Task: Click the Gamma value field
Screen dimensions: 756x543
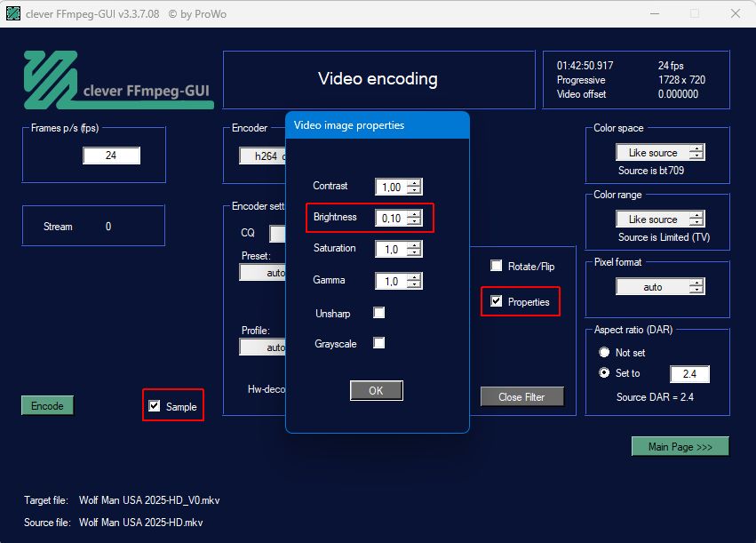Action: (x=391, y=281)
